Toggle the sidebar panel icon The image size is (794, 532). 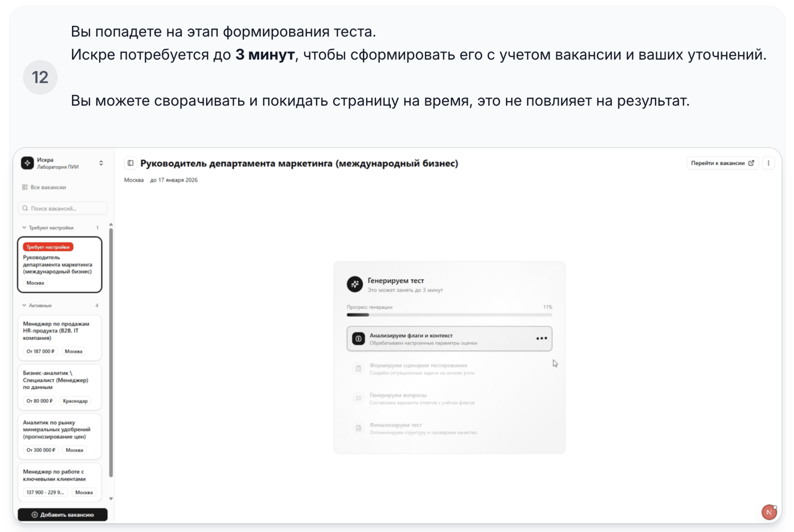130,163
